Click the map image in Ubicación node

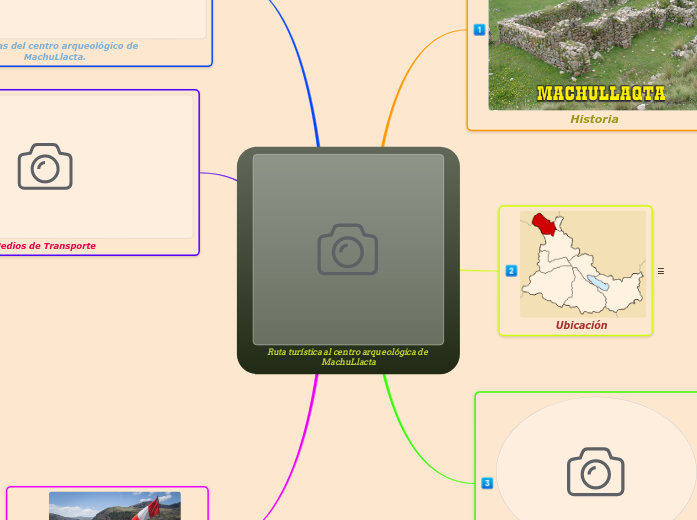tap(582, 263)
